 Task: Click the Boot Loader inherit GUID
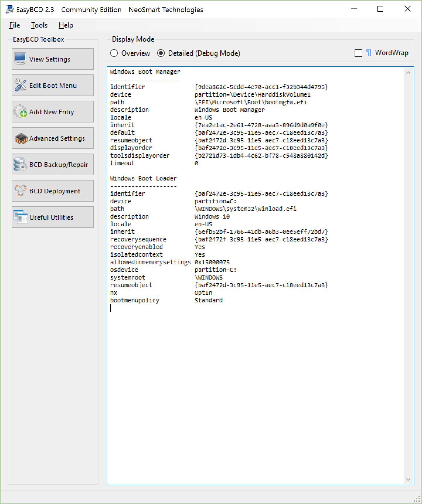pyautogui.click(x=261, y=232)
